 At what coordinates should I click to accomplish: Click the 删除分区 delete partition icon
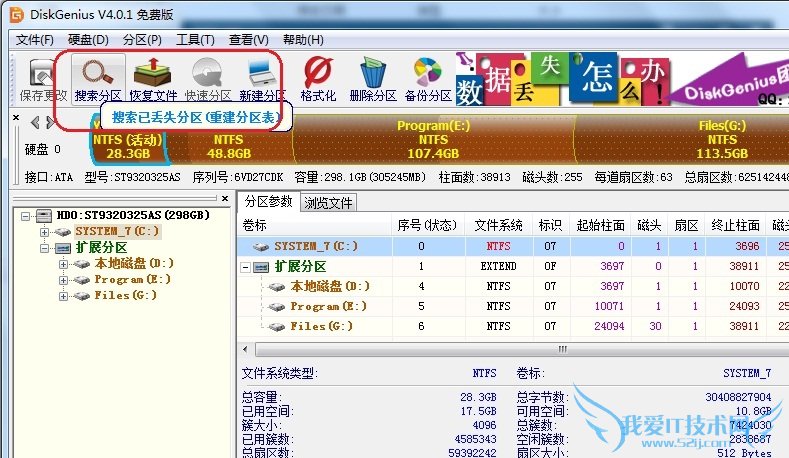(373, 80)
